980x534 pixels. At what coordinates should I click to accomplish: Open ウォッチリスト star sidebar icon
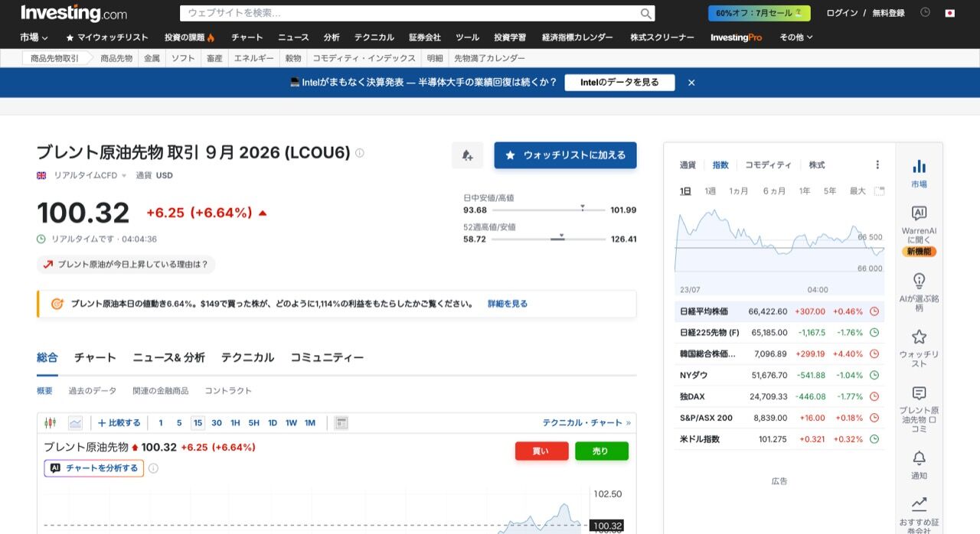(919, 337)
